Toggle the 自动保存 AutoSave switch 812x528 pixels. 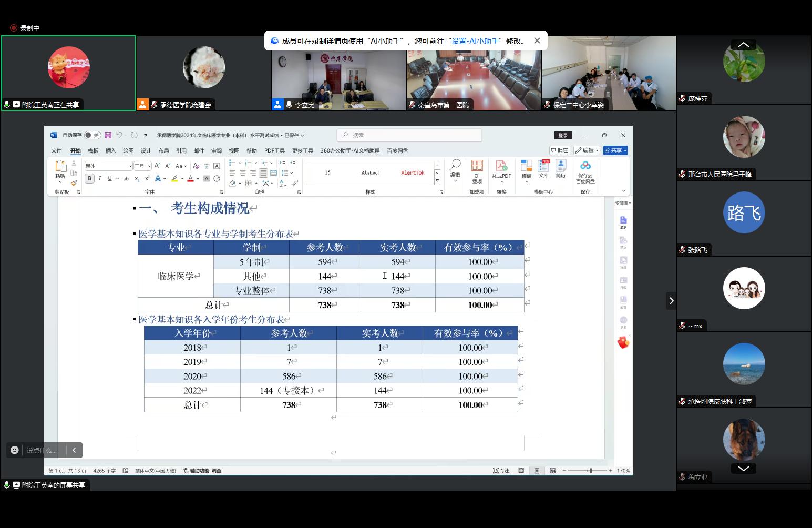(x=92, y=135)
